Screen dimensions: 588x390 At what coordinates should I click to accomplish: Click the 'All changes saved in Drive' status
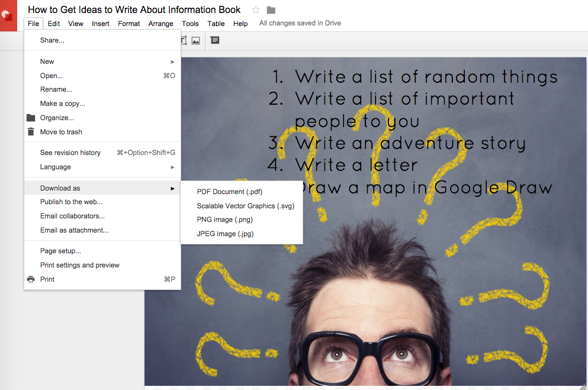coord(300,24)
